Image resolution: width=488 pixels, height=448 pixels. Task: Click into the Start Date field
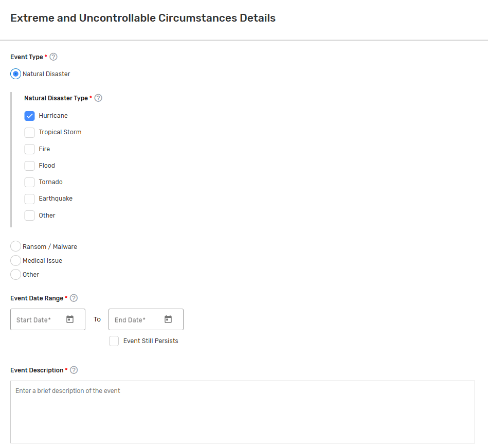[x=48, y=319]
